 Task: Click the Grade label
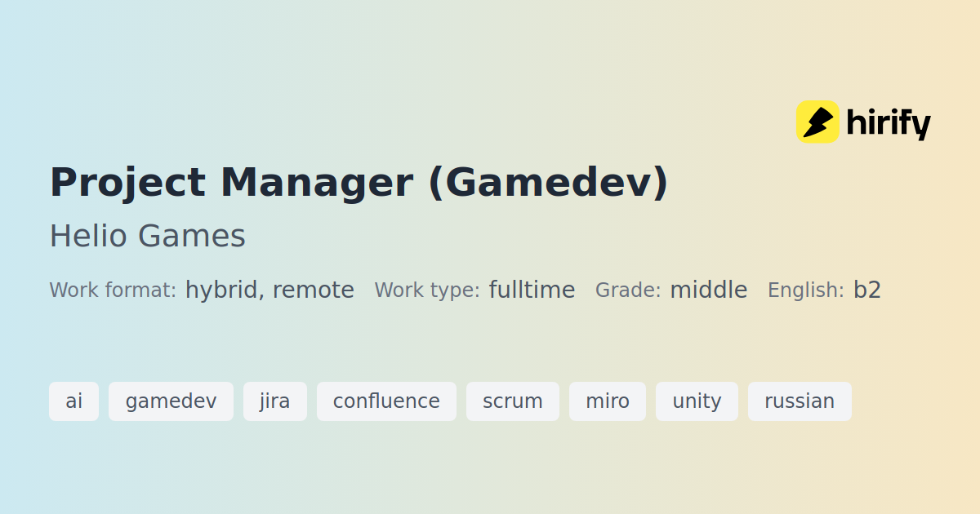click(628, 290)
